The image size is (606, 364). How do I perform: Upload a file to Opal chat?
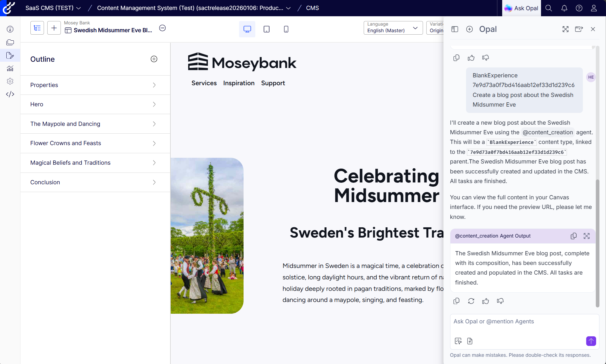click(470, 341)
